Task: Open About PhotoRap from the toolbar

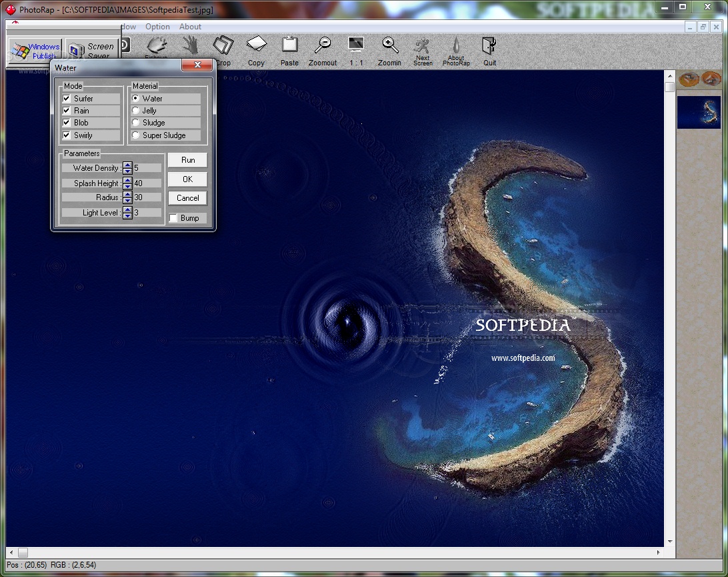Action: click(456, 51)
